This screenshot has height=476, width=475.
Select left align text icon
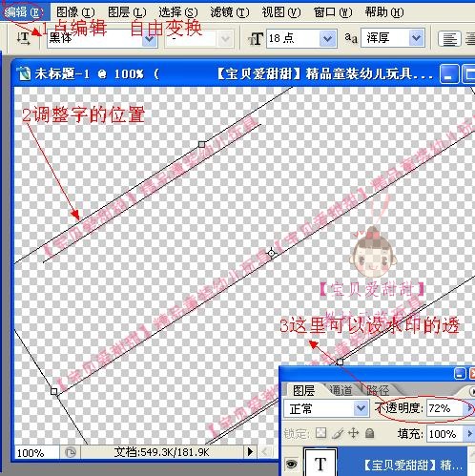[449, 39]
